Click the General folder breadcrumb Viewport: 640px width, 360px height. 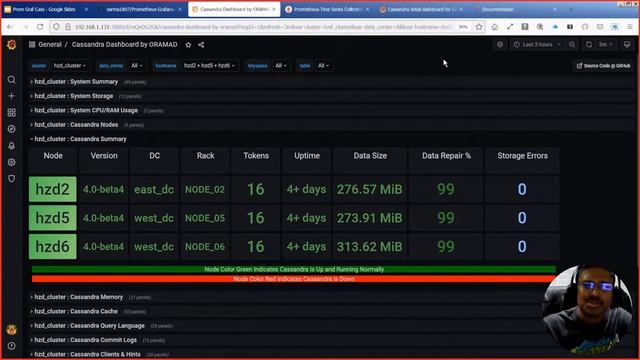point(50,44)
